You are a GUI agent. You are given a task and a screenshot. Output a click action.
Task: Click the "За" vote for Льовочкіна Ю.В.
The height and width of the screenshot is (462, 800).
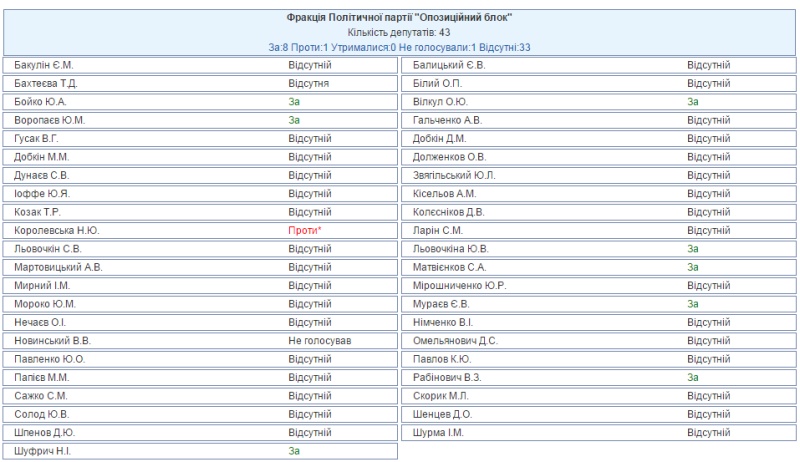point(693,249)
